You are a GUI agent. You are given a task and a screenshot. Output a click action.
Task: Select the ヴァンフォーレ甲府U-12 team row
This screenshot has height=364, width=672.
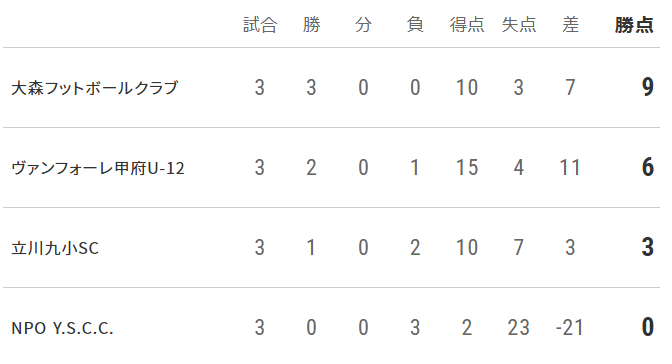(331, 168)
